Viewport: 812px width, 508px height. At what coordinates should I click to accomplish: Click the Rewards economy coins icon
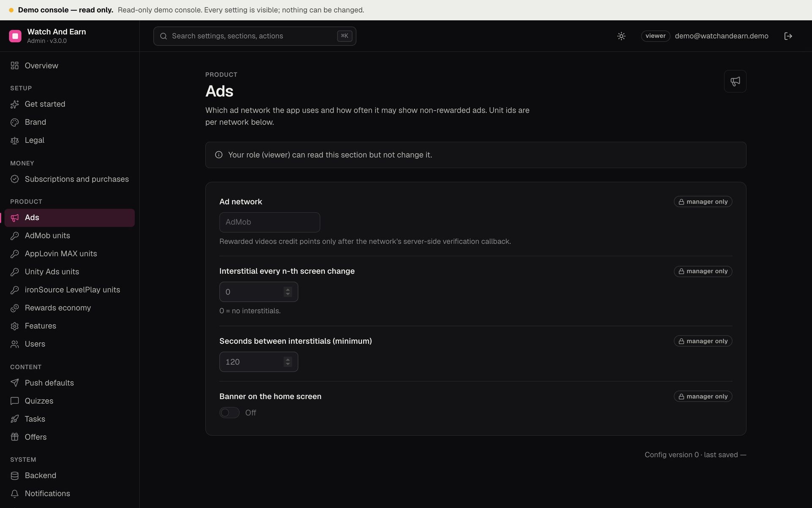tap(15, 308)
